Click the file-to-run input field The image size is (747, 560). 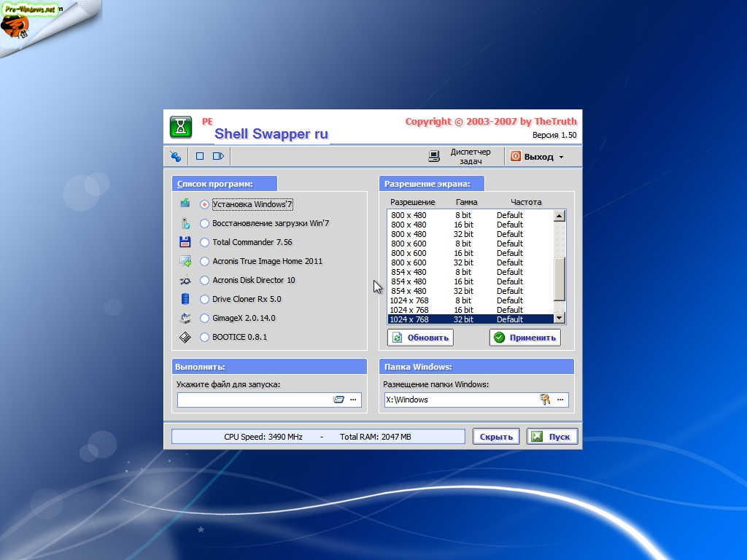click(x=254, y=400)
